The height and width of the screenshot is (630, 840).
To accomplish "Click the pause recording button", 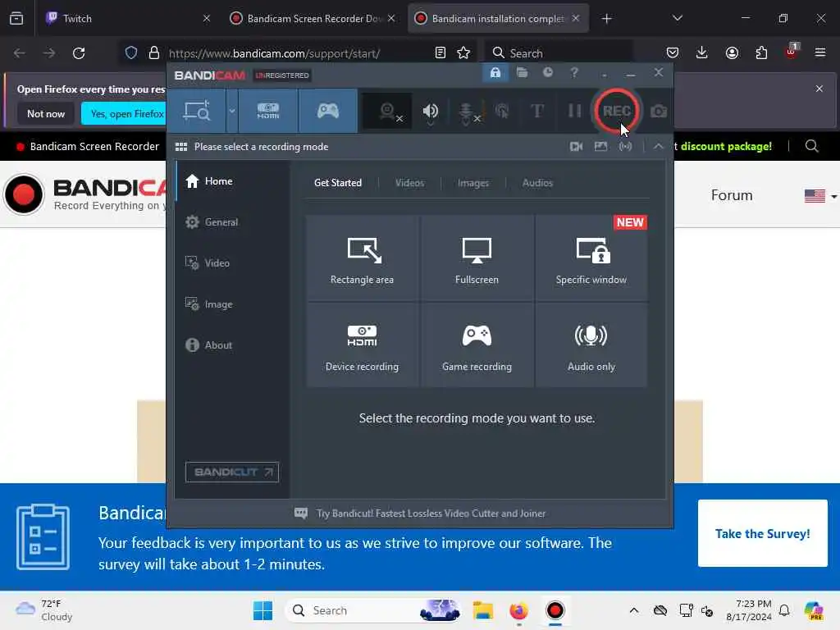I will tap(574, 111).
